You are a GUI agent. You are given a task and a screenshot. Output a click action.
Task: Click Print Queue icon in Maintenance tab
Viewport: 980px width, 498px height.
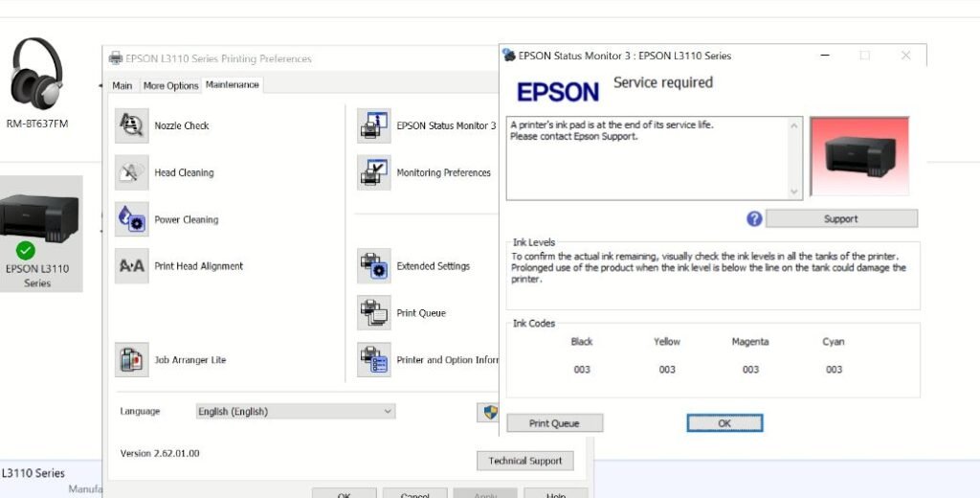pyautogui.click(x=374, y=313)
